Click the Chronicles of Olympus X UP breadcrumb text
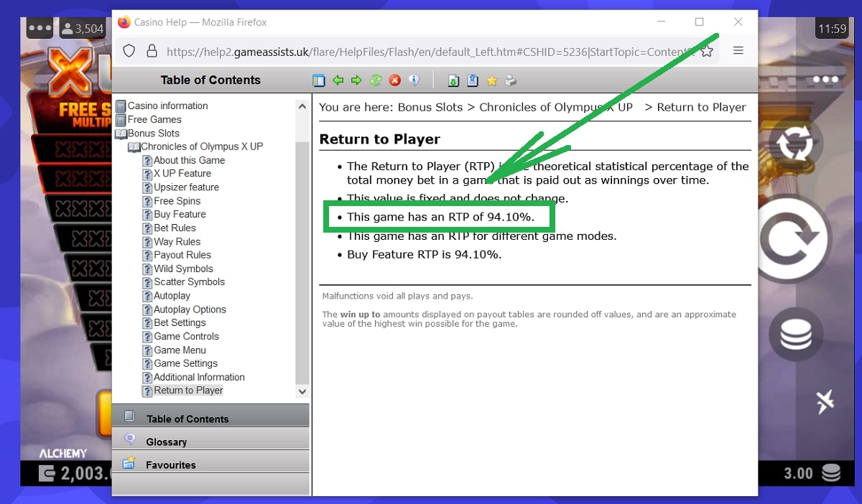Screen dimensions: 862x504 556,107
